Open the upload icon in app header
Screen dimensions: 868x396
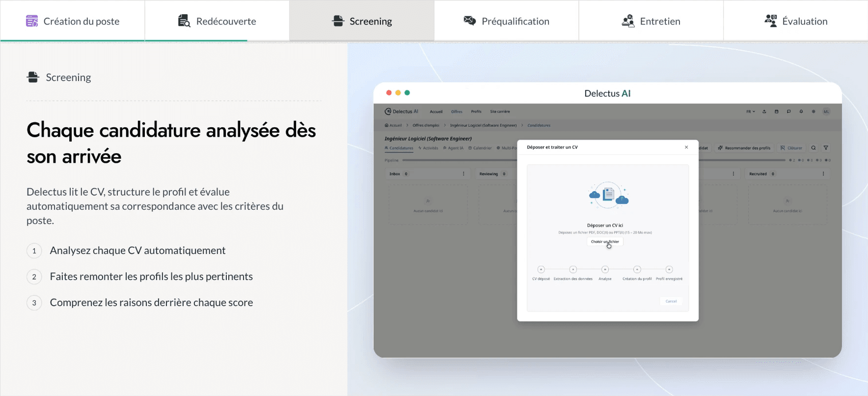[x=764, y=112]
